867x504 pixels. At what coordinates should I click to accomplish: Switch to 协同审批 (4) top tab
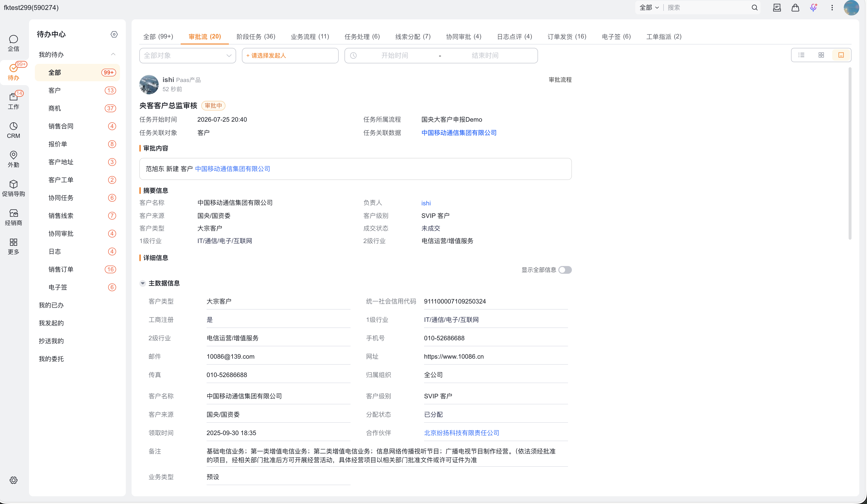464,37
